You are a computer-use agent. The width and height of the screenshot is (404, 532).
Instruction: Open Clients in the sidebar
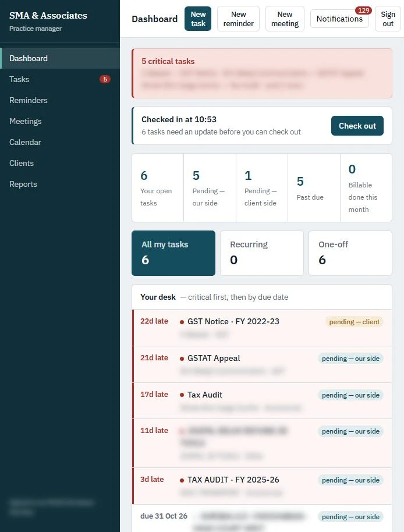click(60, 163)
